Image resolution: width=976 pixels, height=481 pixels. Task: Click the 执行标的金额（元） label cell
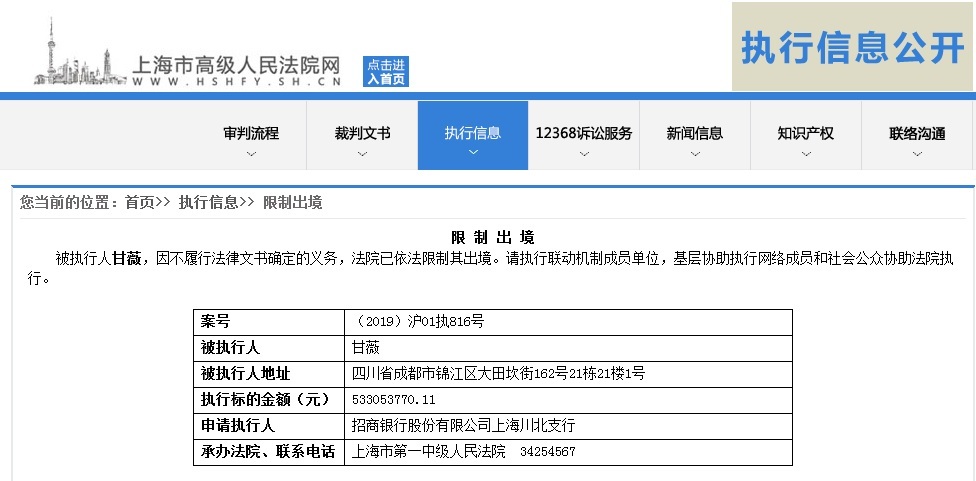[x=269, y=400]
